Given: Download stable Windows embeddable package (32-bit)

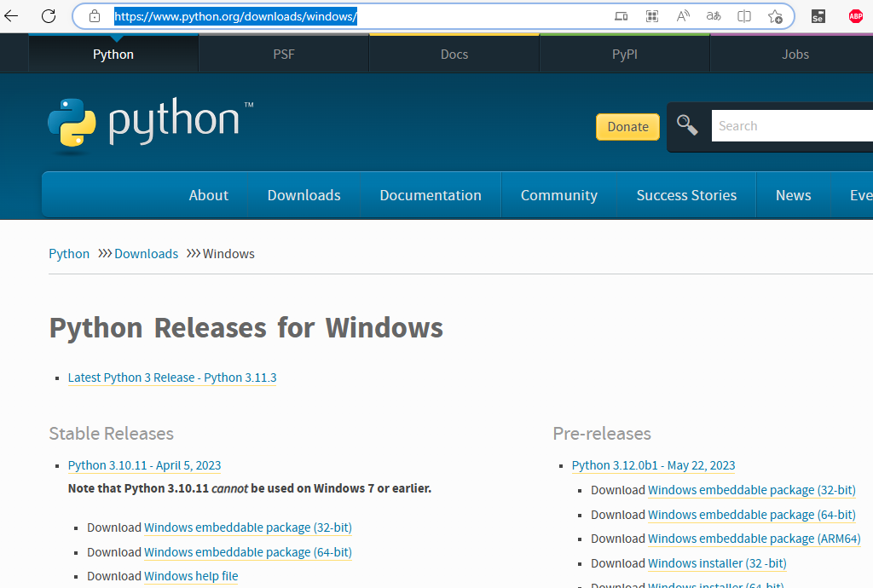Looking at the screenshot, I should click(x=248, y=527).
